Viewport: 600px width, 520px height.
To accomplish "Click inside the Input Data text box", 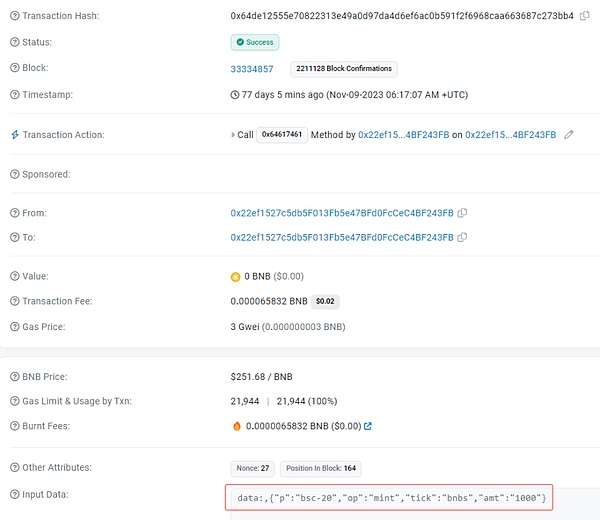I will (x=388, y=497).
